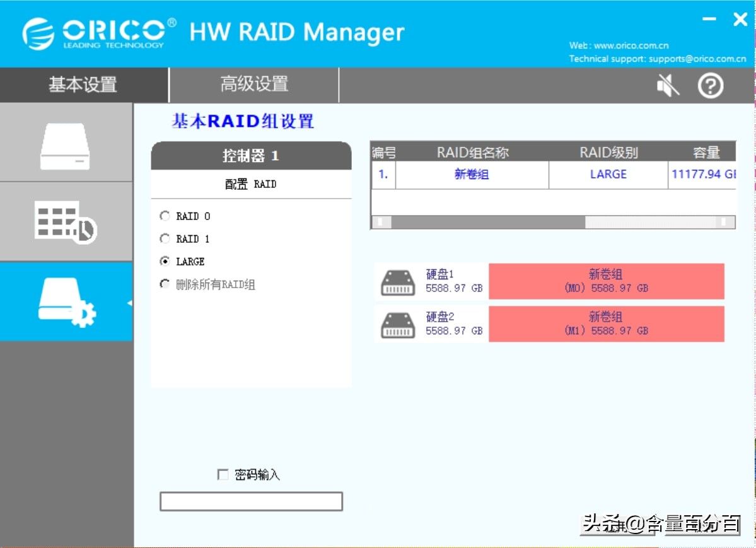Click the 硬盘1 5588.97 GB label
756x548 pixels.
click(x=454, y=281)
